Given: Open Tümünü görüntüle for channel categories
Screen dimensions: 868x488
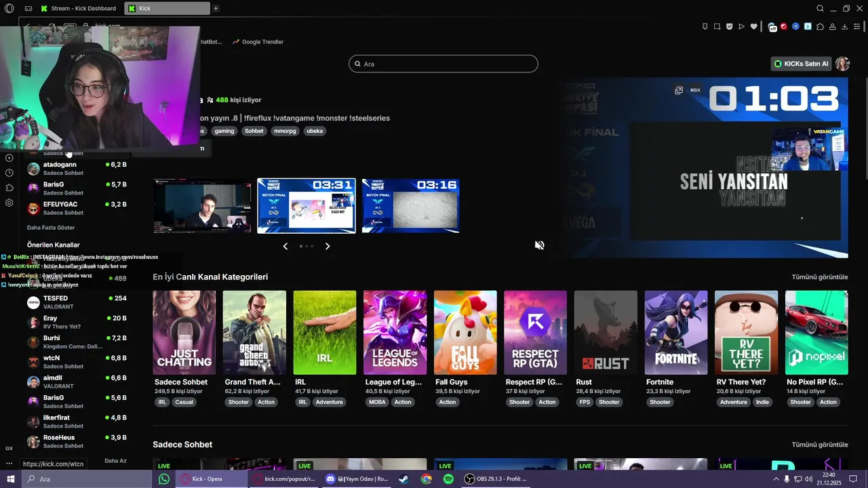Looking at the screenshot, I should (820, 277).
